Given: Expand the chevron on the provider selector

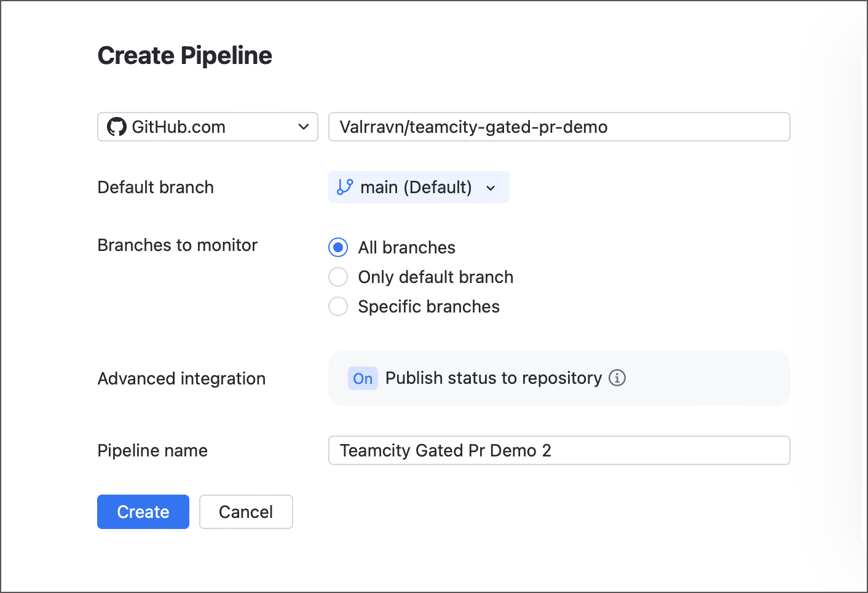Looking at the screenshot, I should 302,127.
